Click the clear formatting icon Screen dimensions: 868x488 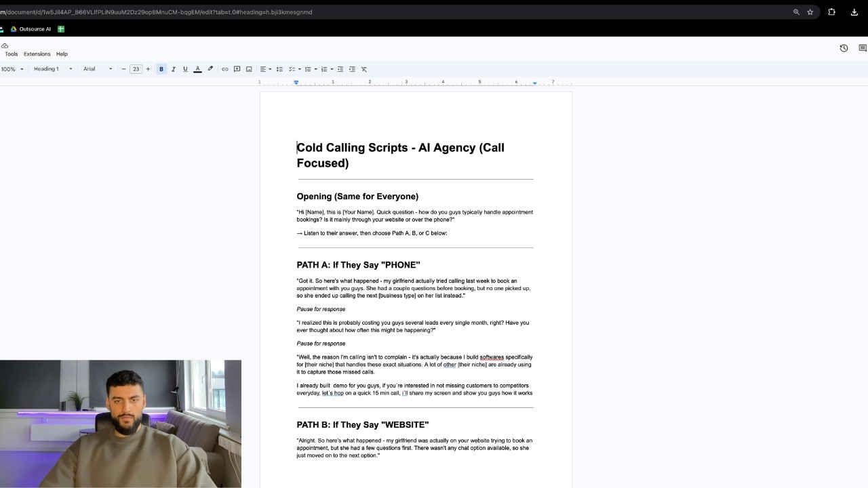point(364,69)
